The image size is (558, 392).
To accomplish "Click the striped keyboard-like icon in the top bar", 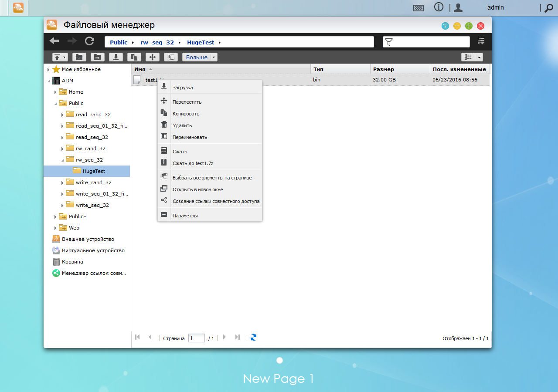I will pos(418,8).
